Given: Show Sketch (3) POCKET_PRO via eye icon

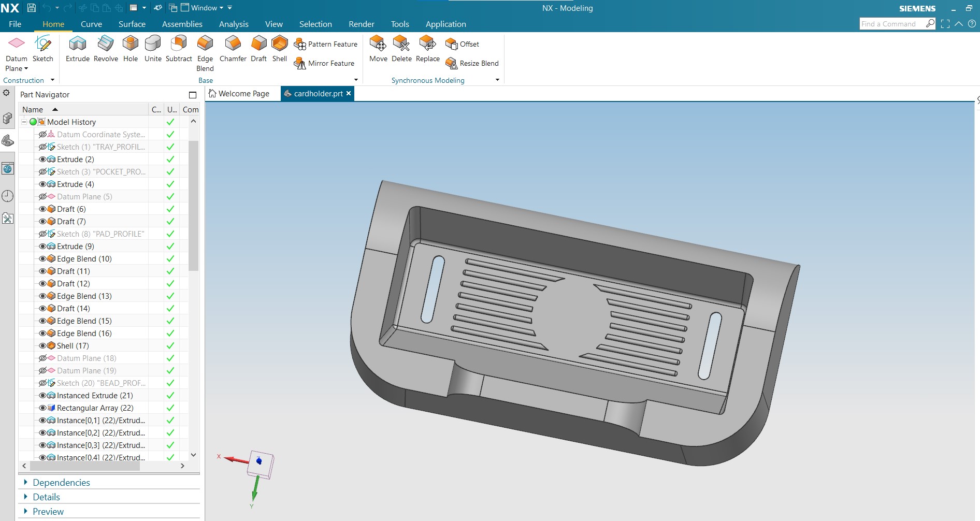Looking at the screenshot, I should (x=42, y=172).
